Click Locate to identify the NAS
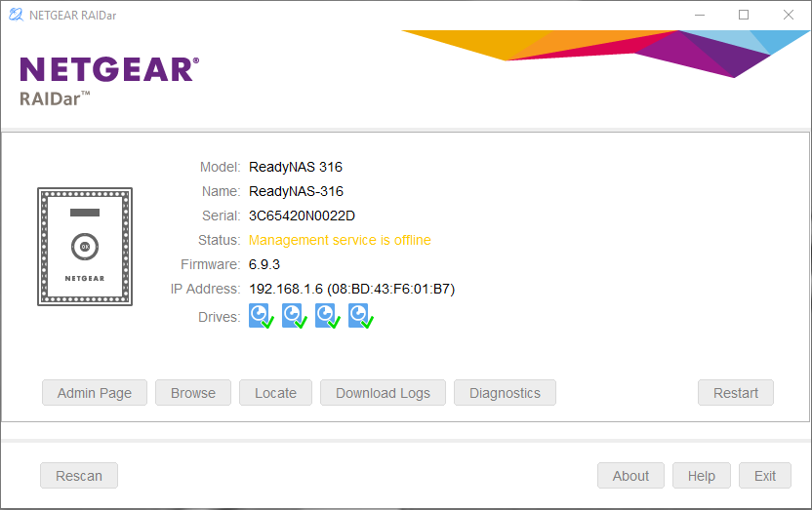 [275, 393]
